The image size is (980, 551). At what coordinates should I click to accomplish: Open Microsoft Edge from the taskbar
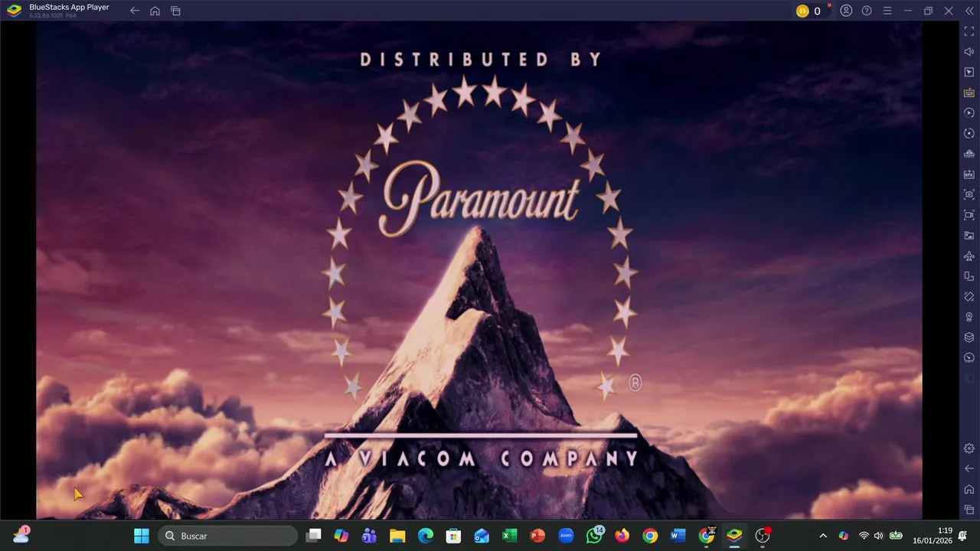(426, 536)
